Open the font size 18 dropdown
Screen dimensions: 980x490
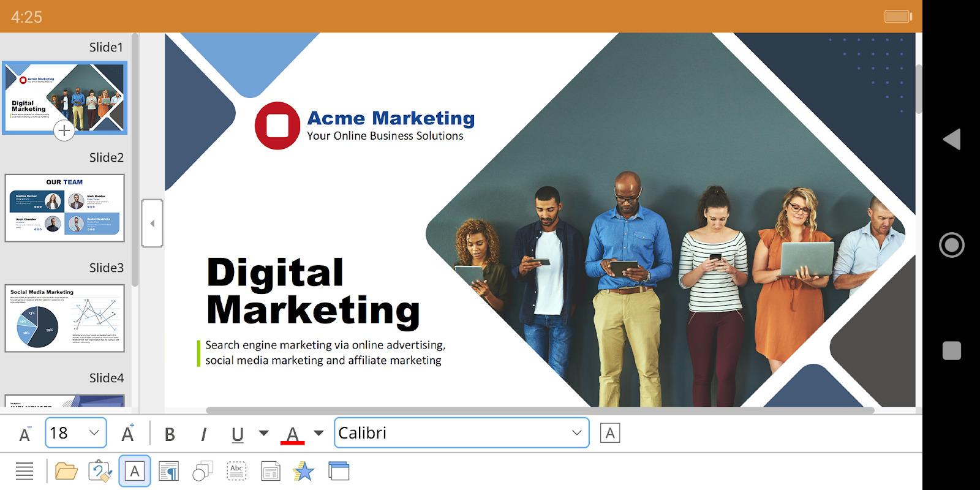pyautogui.click(x=76, y=433)
